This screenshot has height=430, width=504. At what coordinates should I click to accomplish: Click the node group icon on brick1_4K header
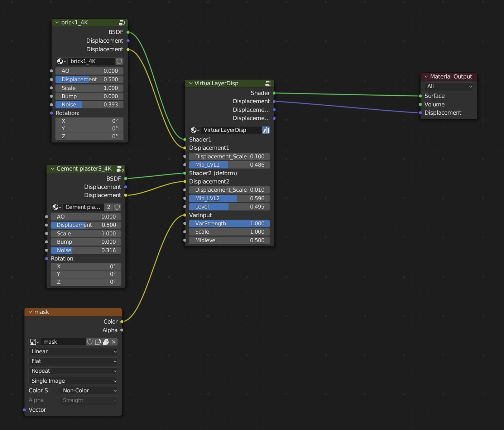[122, 22]
